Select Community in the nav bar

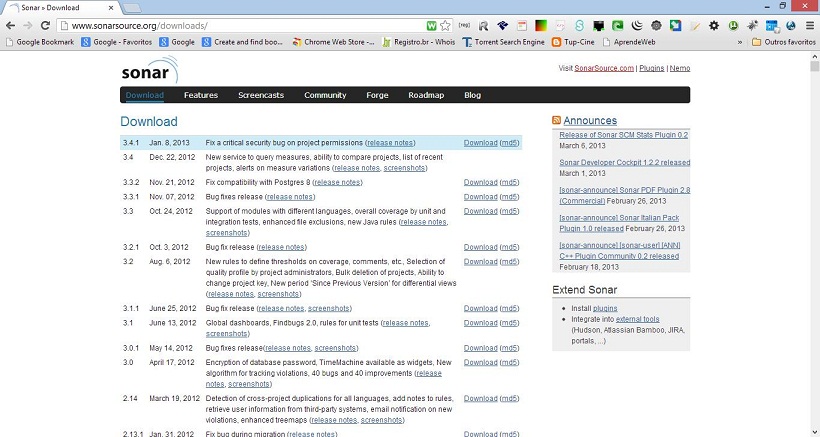(325, 95)
